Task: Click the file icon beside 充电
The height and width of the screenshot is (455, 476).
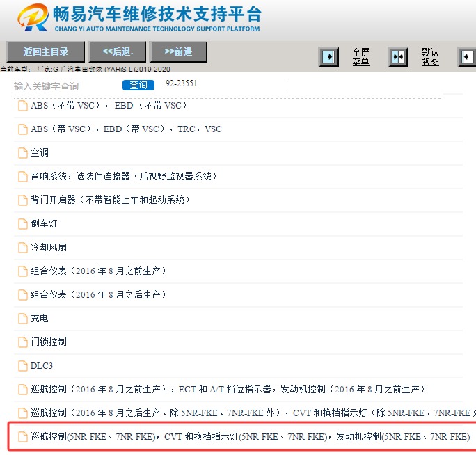Action: point(23,319)
